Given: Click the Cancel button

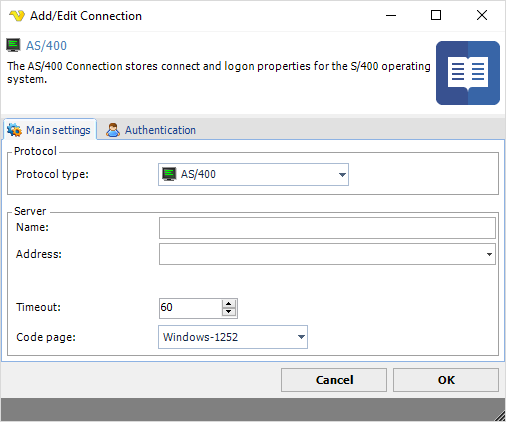Looking at the screenshot, I should 334,380.
